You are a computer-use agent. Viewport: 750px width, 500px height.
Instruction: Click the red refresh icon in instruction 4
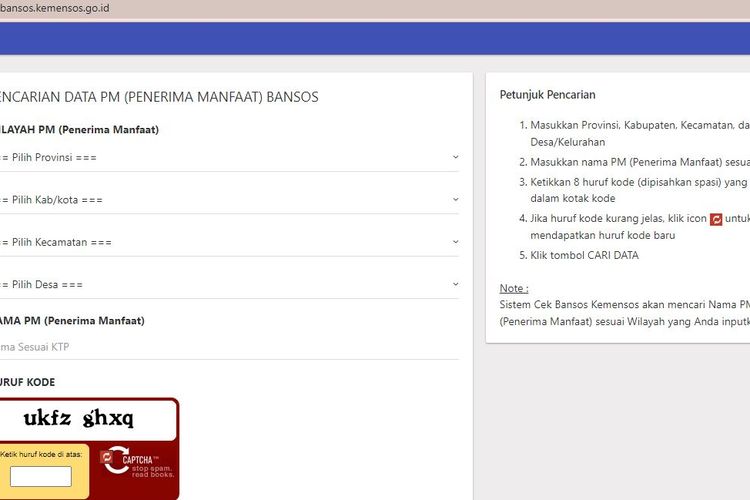(x=716, y=219)
